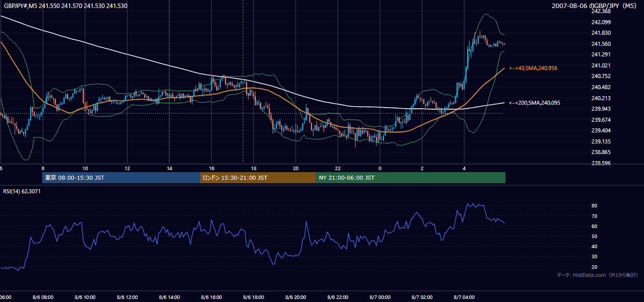This screenshot has width=644, height=302.
Task: Select the 東京 08:00-15:30 JST session bar
Action: 121,178
